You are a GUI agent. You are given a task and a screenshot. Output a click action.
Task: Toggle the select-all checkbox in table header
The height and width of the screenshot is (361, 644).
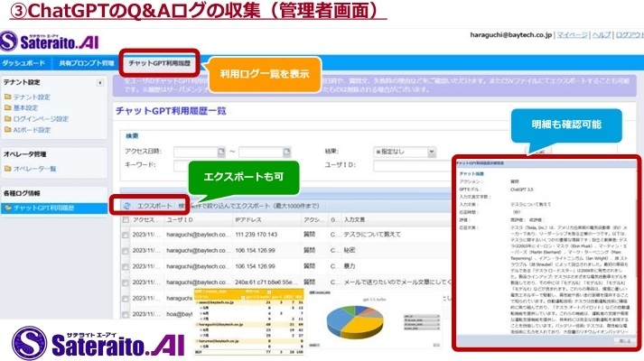[125, 220]
